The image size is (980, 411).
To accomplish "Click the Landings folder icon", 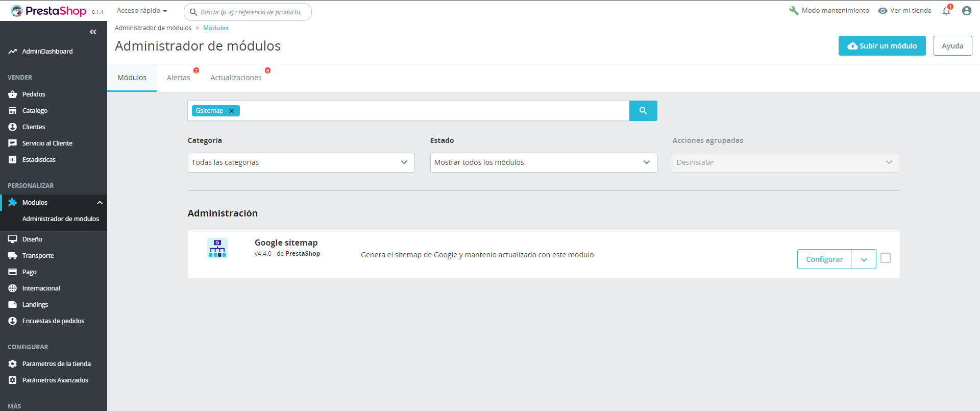I will [x=13, y=305].
